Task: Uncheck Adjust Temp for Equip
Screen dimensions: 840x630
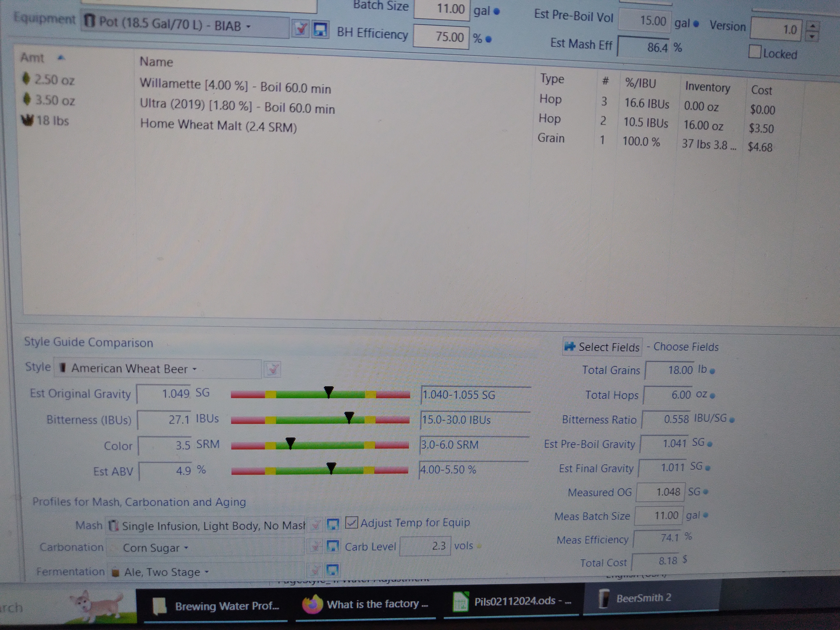Action: pyautogui.click(x=352, y=523)
